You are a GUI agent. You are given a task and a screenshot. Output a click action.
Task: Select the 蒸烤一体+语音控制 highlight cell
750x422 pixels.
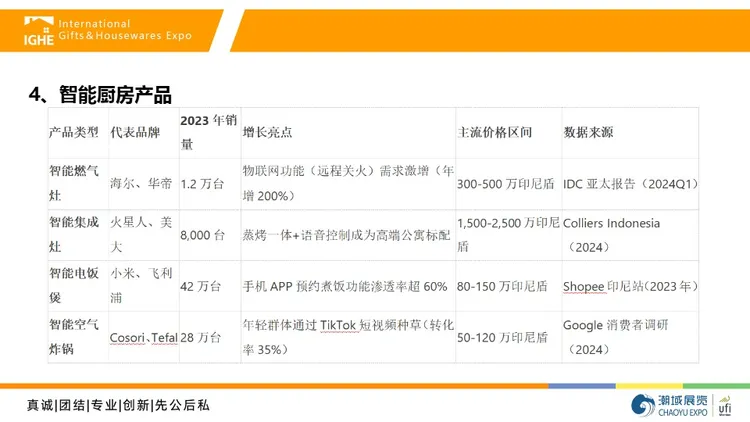(x=346, y=235)
